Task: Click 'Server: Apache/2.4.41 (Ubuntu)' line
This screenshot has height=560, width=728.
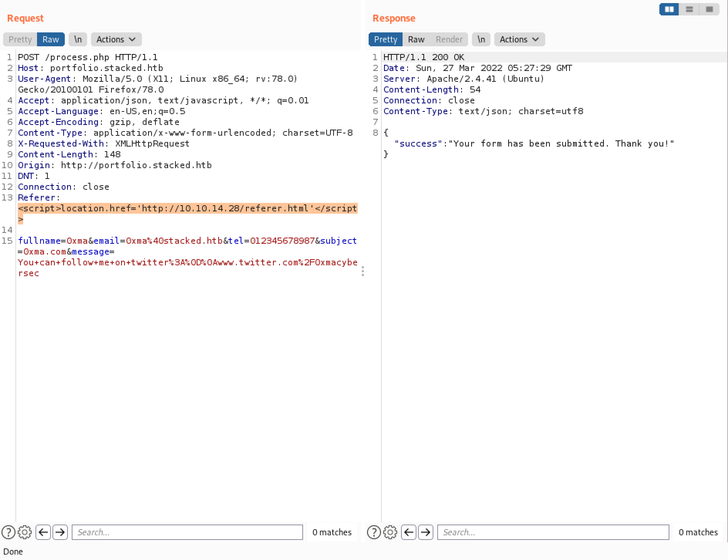Action: coord(464,79)
